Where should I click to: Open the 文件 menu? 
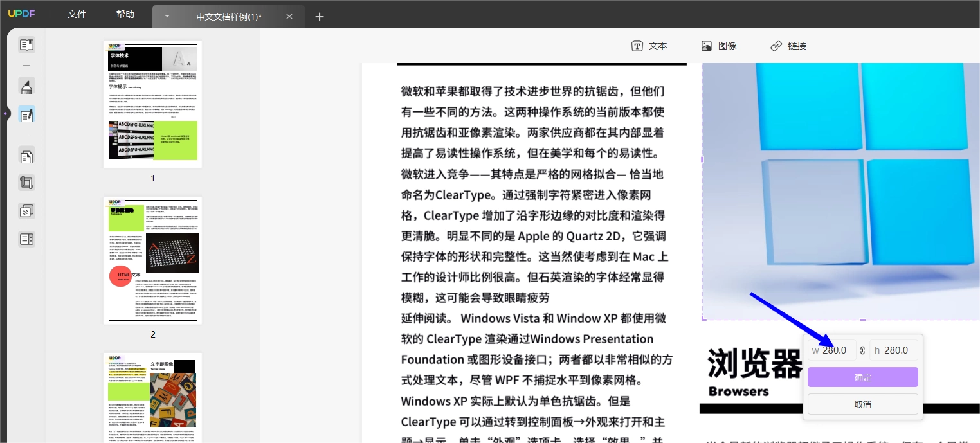(x=77, y=14)
